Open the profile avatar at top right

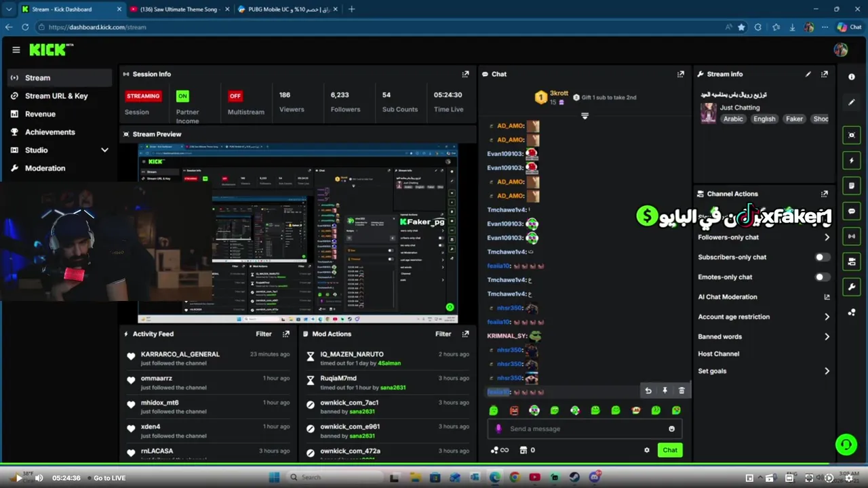point(841,49)
